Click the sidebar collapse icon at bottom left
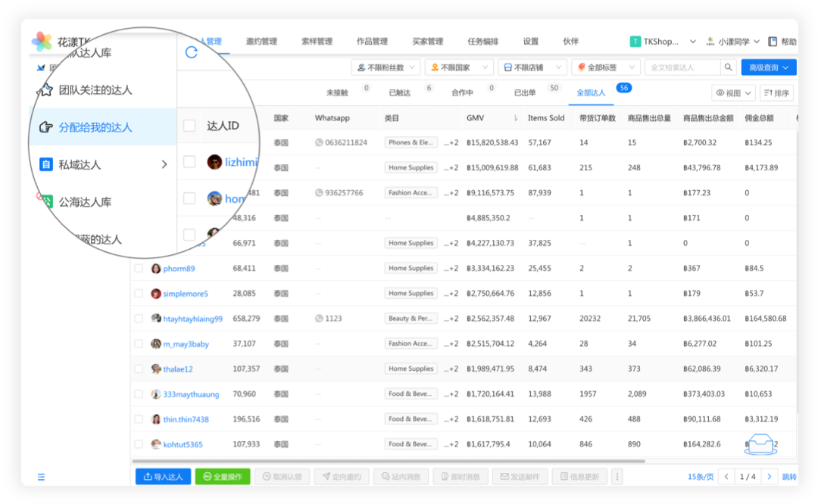 [41, 477]
